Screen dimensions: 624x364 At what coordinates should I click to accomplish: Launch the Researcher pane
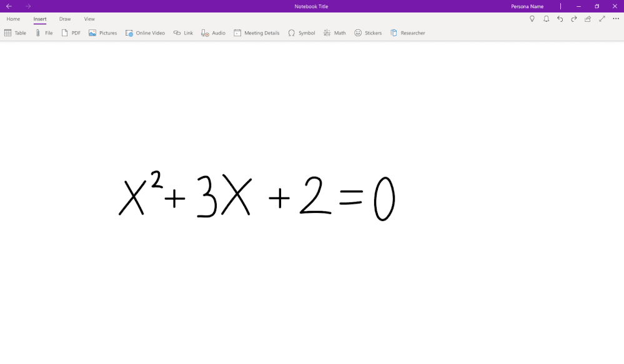[407, 32]
